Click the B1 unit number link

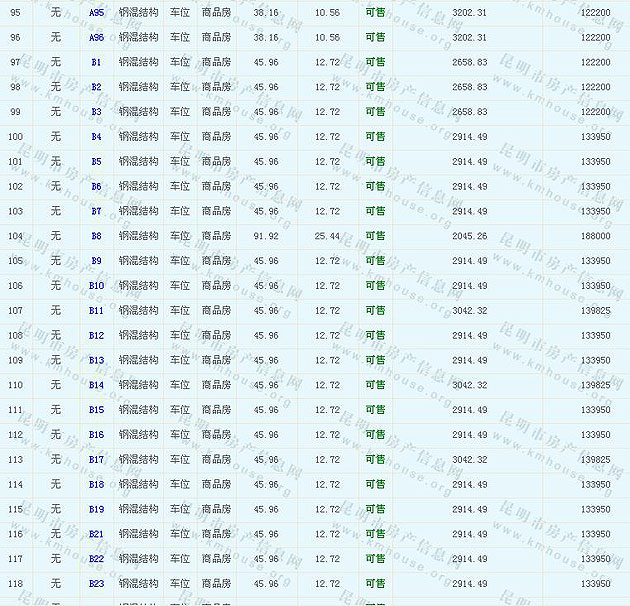96,62
